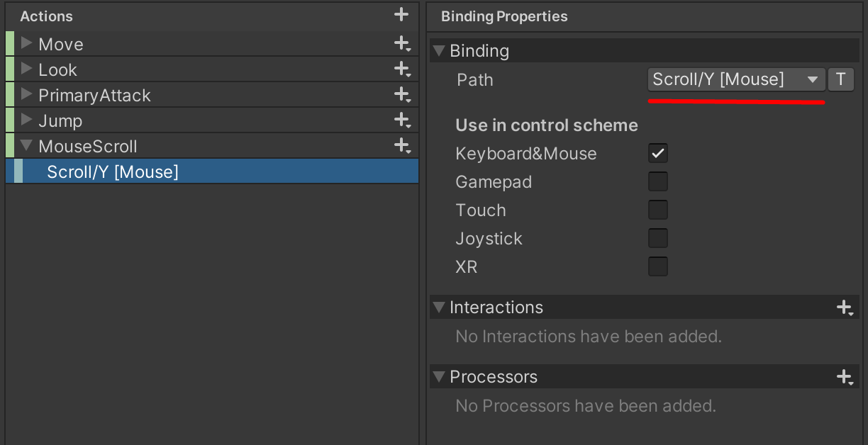Add a binding to the Move action
Screen dimensions: 868x445
[401, 43]
